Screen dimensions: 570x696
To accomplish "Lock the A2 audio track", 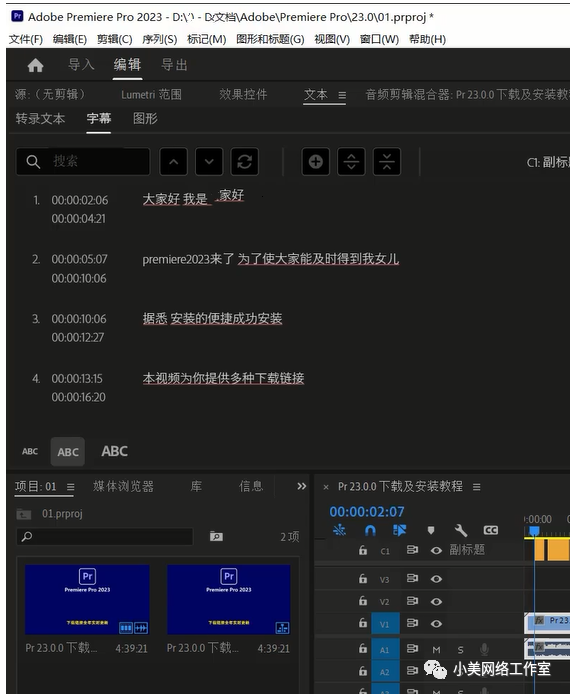I will 363,671.
